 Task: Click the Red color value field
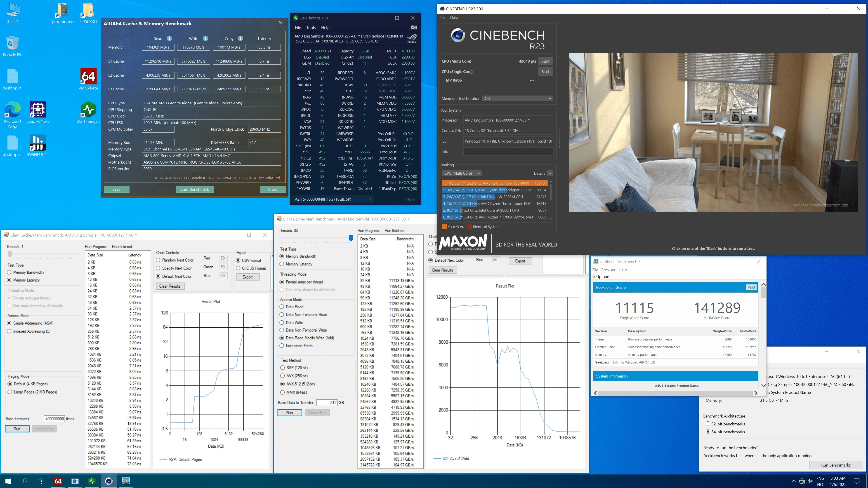pos(223,258)
